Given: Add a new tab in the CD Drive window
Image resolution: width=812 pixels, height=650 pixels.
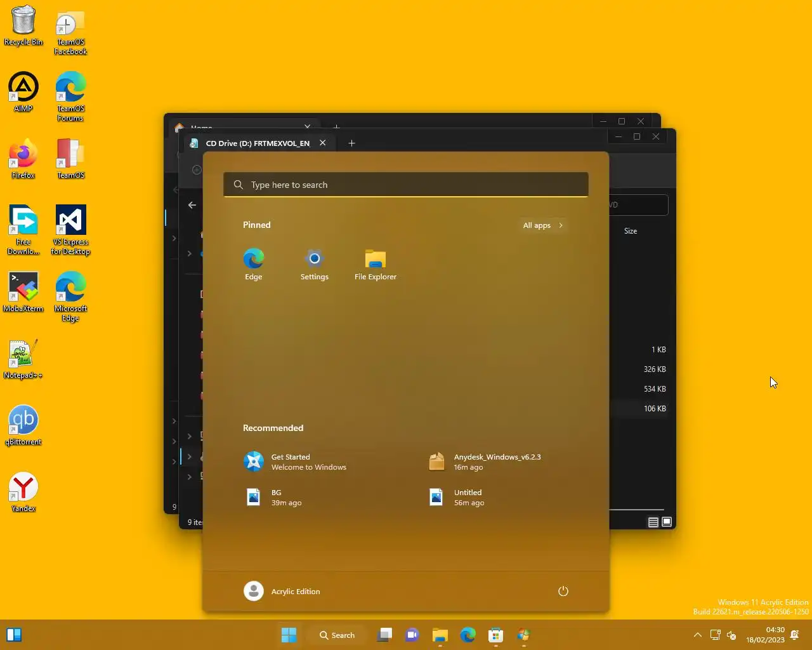Looking at the screenshot, I should click(x=351, y=143).
